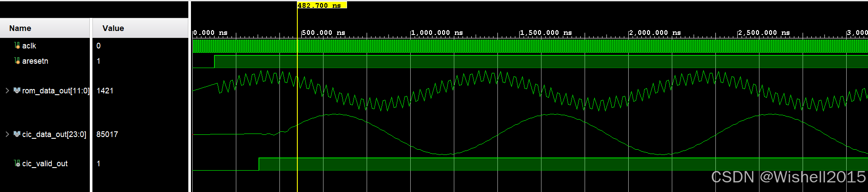Click the aresetn waveform trace
Screen dimensions: 868x192
click(530, 62)
